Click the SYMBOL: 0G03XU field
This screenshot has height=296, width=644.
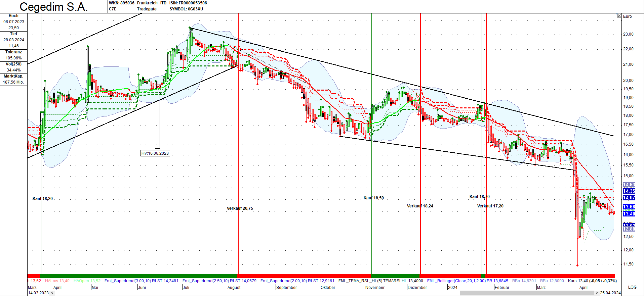[x=186, y=9]
